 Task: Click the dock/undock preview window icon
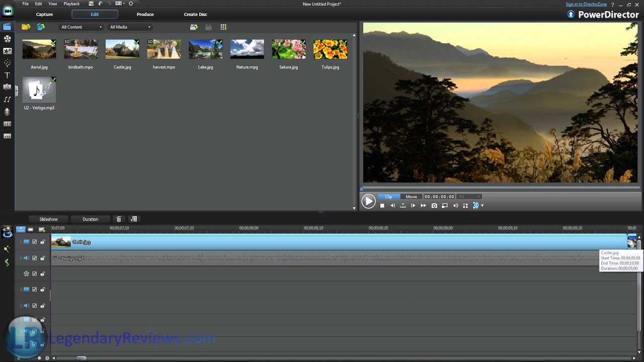(445, 206)
